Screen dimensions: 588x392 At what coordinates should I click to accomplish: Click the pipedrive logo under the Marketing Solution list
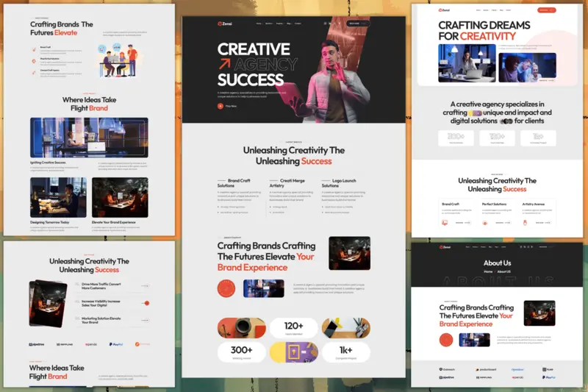[x=37, y=344]
